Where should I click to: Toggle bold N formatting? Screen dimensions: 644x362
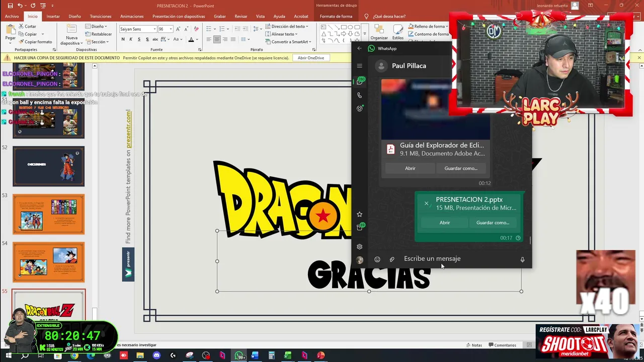123,39
